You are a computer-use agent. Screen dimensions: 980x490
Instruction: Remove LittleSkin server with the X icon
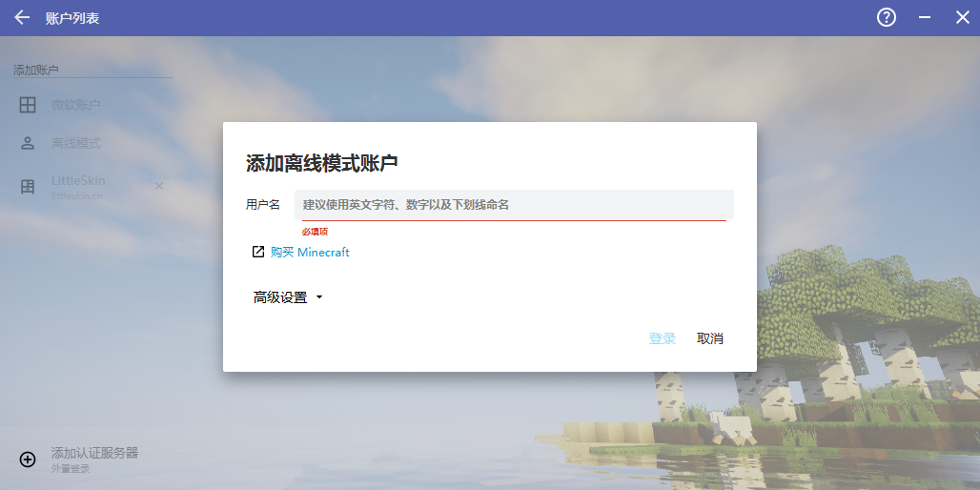coord(159,186)
